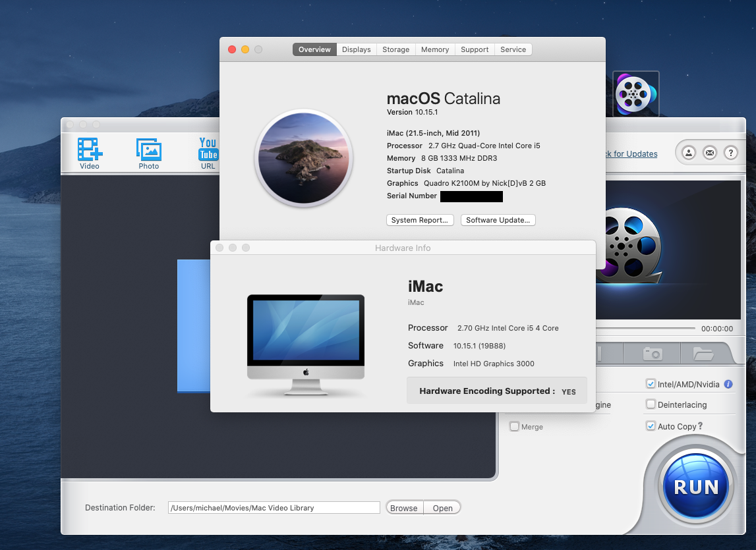Enable the Merge checkbox

tap(515, 427)
